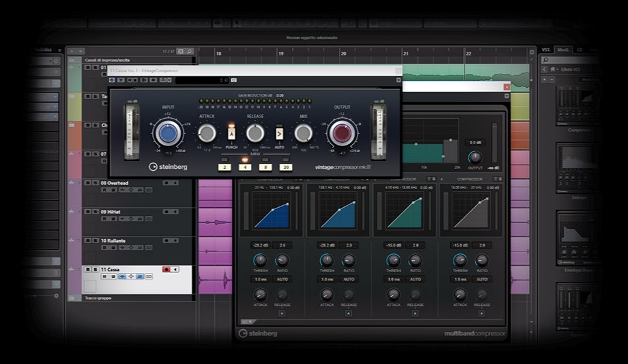Click the search icon above the track list
This screenshot has height=364, width=628.
pyautogui.click(x=190, y=51)
